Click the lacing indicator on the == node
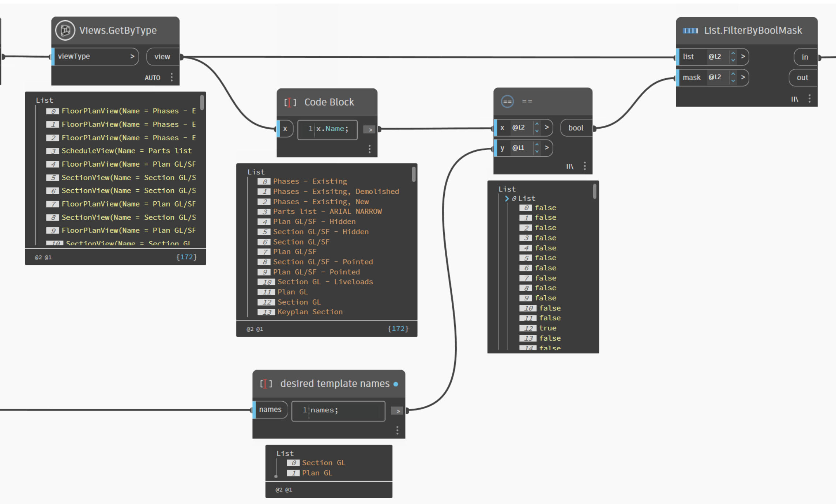 point(569,166)
